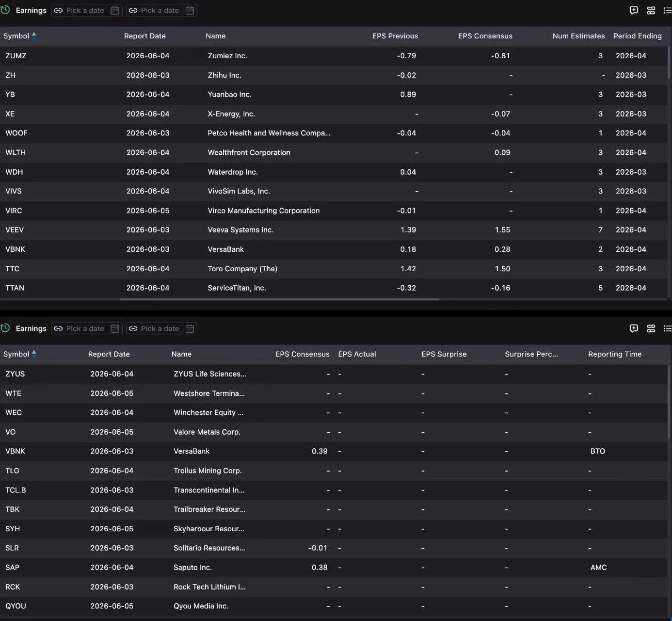Select the QYOU symbol cell
The height and width of the screenshot is (621, 672).
[16, 606]
